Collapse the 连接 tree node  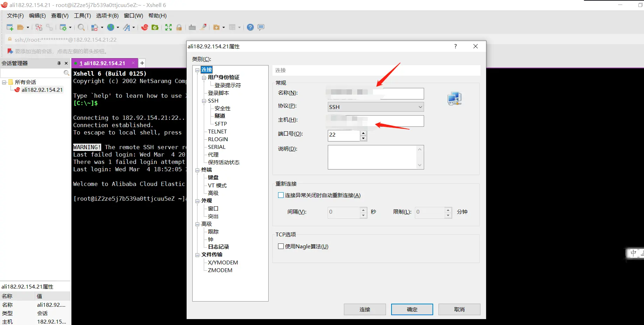[197, 70]
